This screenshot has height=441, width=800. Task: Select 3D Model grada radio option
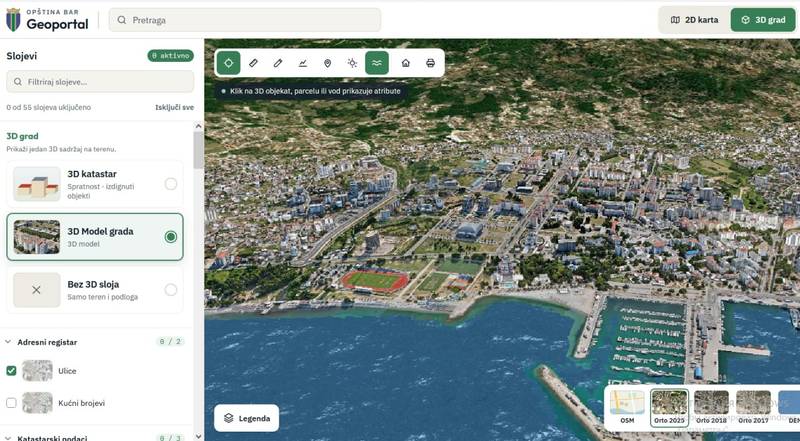(x=171, y=237)
